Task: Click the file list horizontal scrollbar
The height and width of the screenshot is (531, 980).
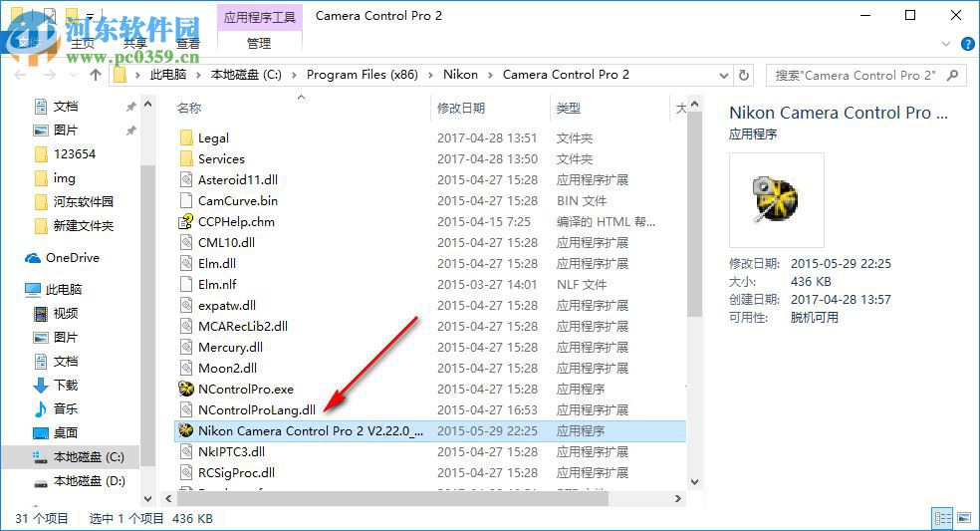Action: click(x=392, y=498)
